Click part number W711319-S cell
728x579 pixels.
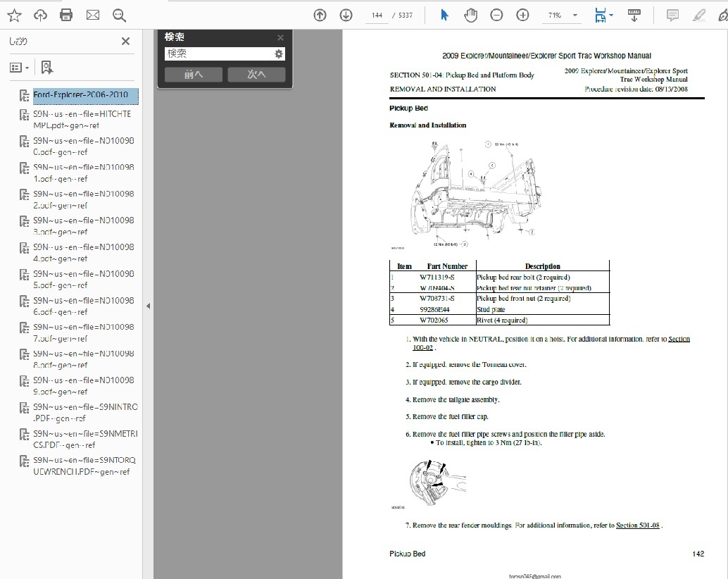coord(437,278)
